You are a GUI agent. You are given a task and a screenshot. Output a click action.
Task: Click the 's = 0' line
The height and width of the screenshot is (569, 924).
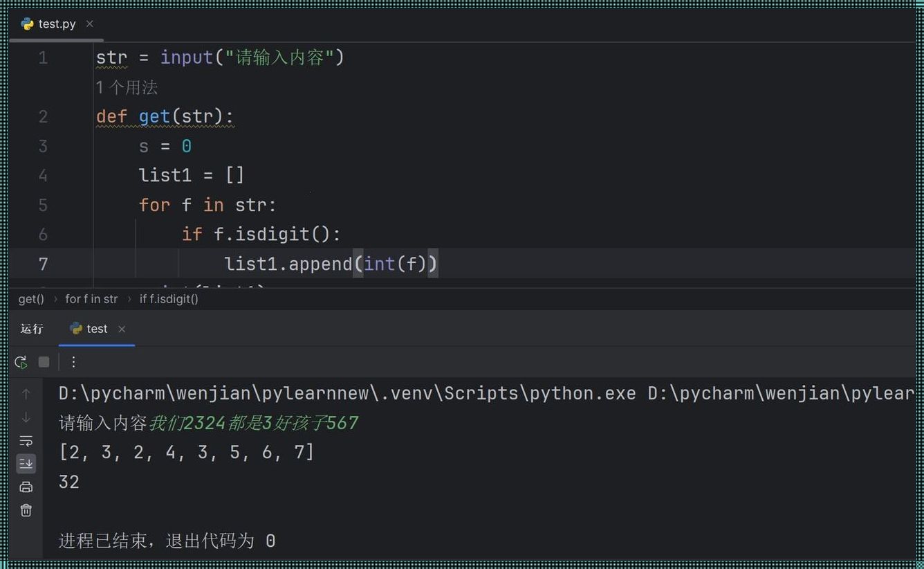coord(165,146)
